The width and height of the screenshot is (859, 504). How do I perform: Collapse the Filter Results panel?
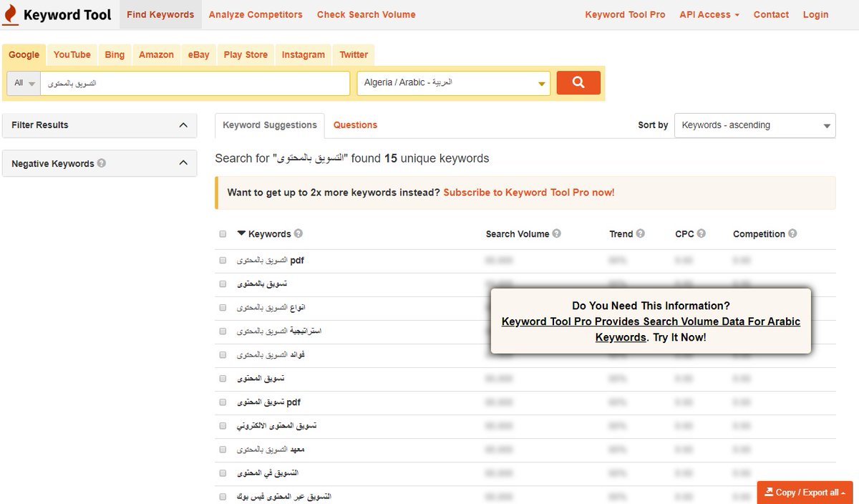(100, 125)
